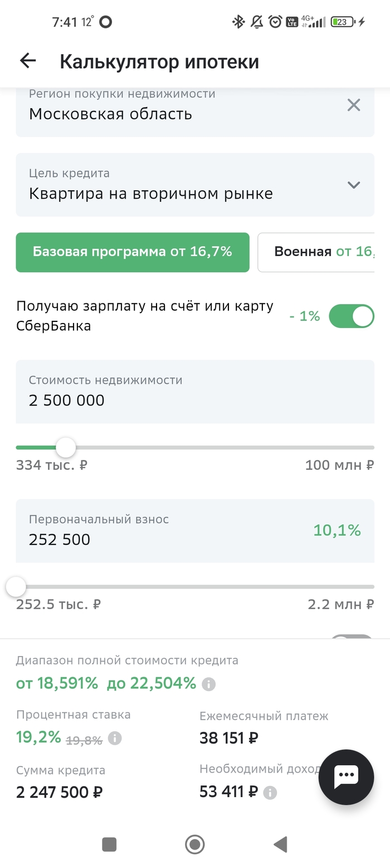Tap the down payment 10,1% percentage
Image resolution: width=390 pixels, height=868 pixels.
pyautogui.click(x=337, y=531)
